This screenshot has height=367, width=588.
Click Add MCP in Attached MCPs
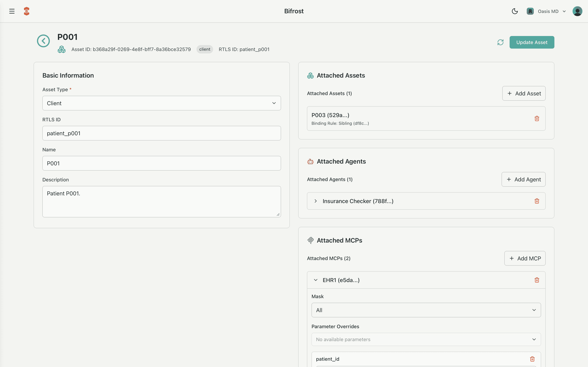tap(525, 258)
